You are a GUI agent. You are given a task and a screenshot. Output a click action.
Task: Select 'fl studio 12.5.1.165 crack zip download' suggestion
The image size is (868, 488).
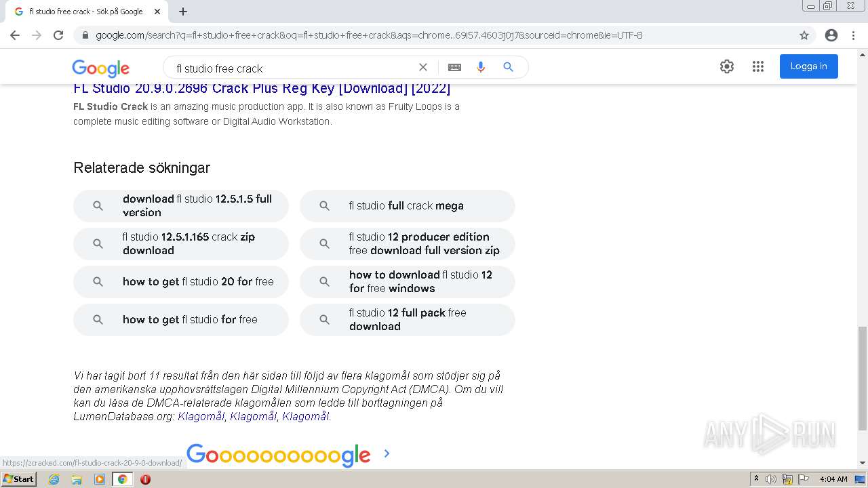click(x=181, y=244)
